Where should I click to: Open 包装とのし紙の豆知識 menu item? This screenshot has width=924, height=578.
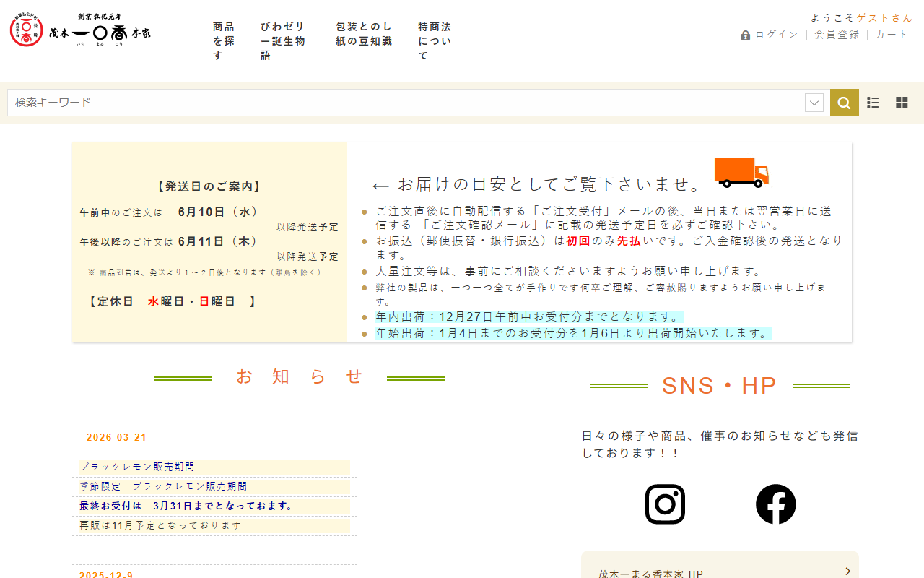tap(364, 34)
